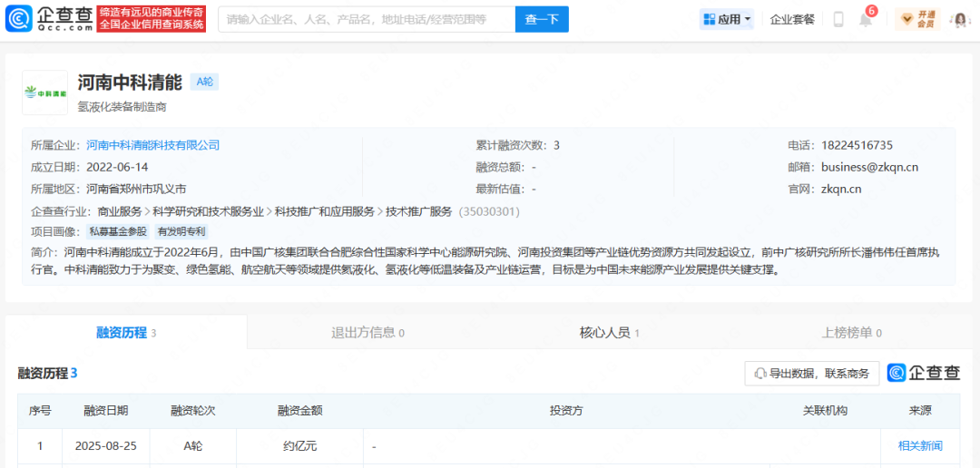This screenshot has height=468, width=980.
Task: Click the 河南中科清能 company logo thumbnail
Action: point(45,93)
